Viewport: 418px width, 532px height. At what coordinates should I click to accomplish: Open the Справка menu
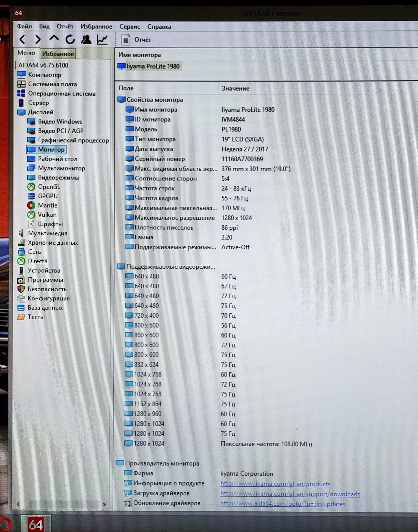[x=159, y=26]
